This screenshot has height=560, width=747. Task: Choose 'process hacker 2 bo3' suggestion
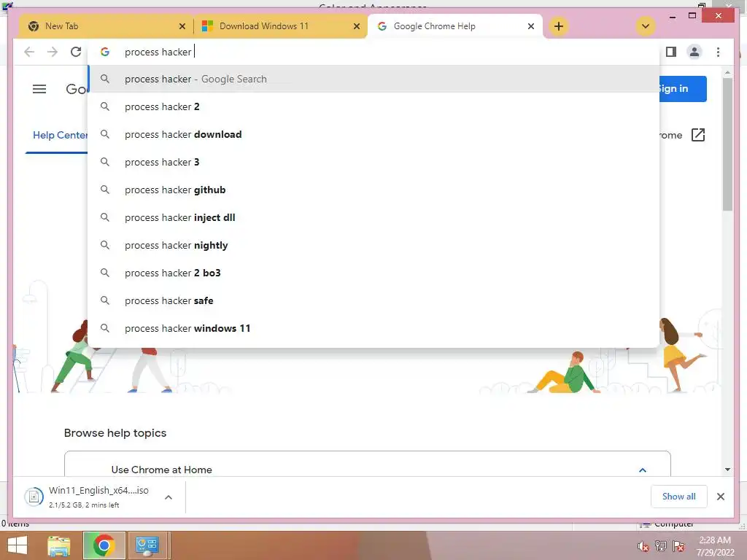(374, 273)
